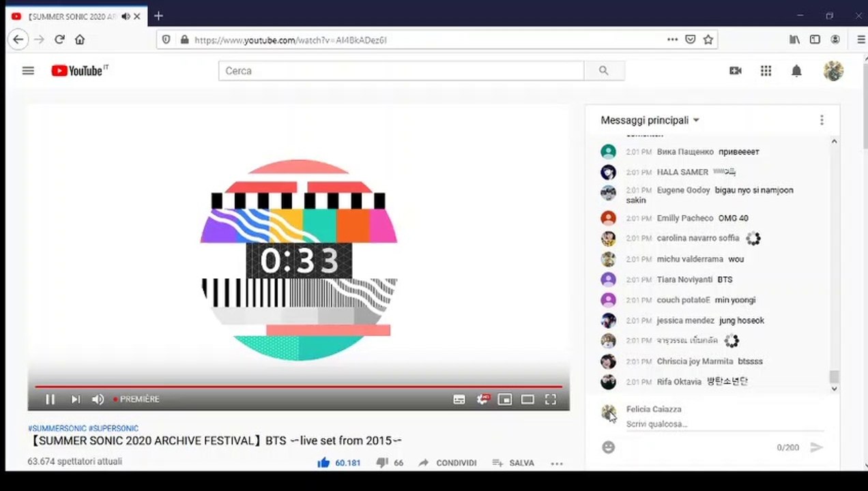Click the SALVA save button
Screen dimensions: 868x491
pos(513,462)
